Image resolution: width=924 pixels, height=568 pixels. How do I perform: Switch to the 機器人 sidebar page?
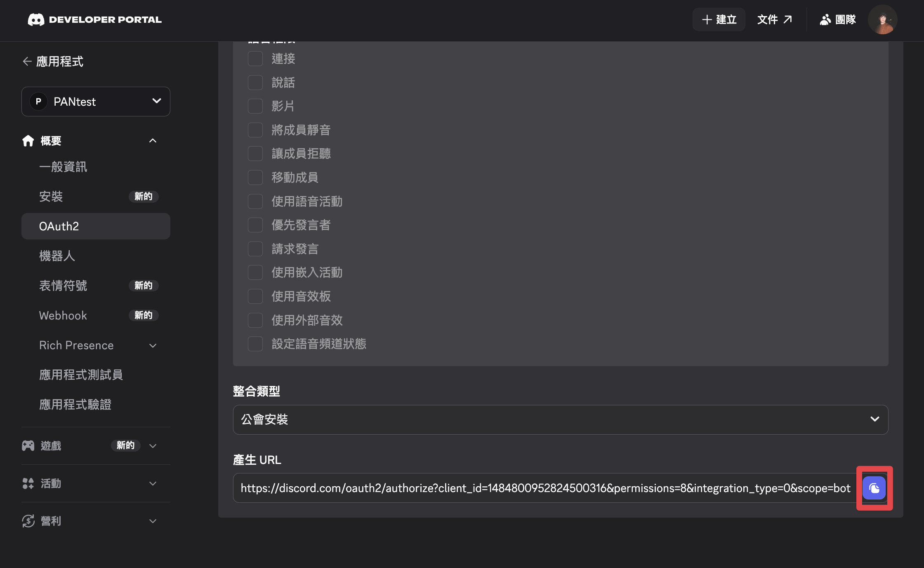click(57, 256)
